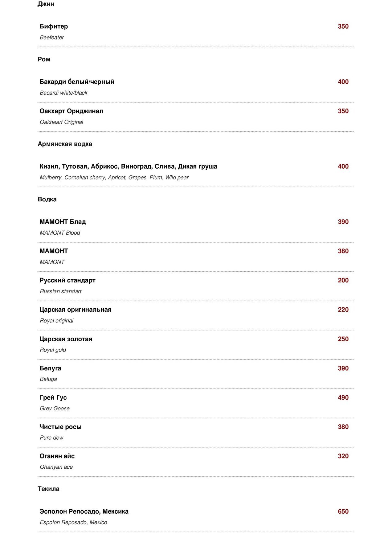Select the МАМОНТ Блад item

point(63,222)
